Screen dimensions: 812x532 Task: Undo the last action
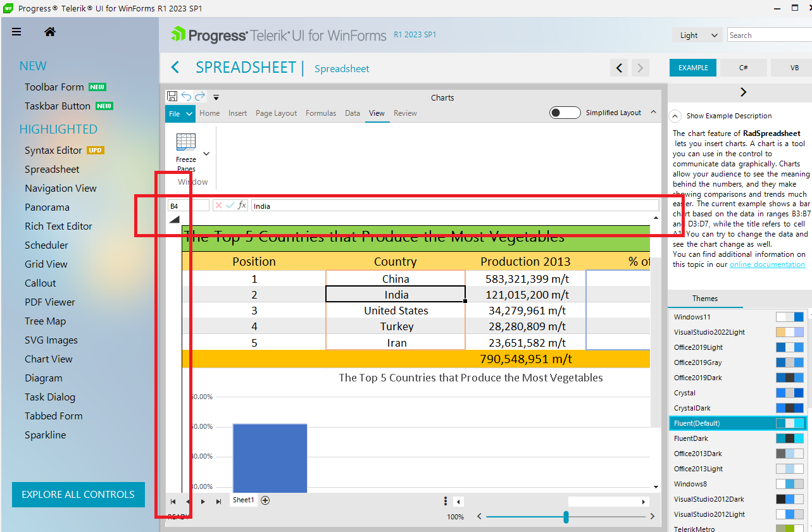(x=186, y=96)
